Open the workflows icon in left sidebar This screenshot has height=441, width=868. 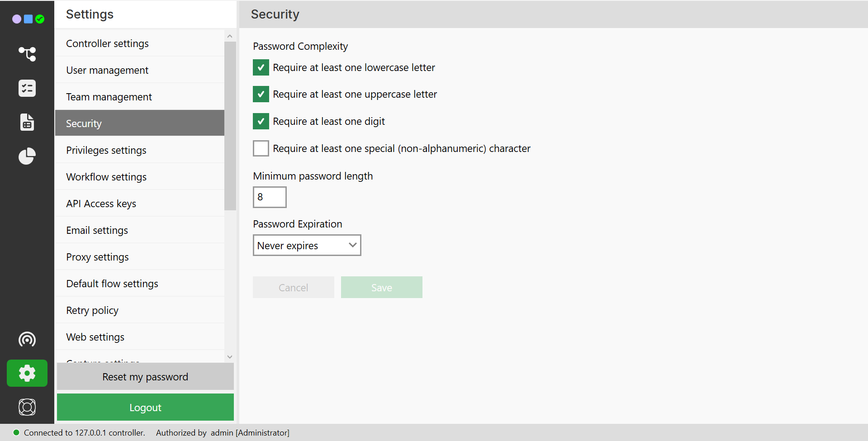click(x=27, y=54)
